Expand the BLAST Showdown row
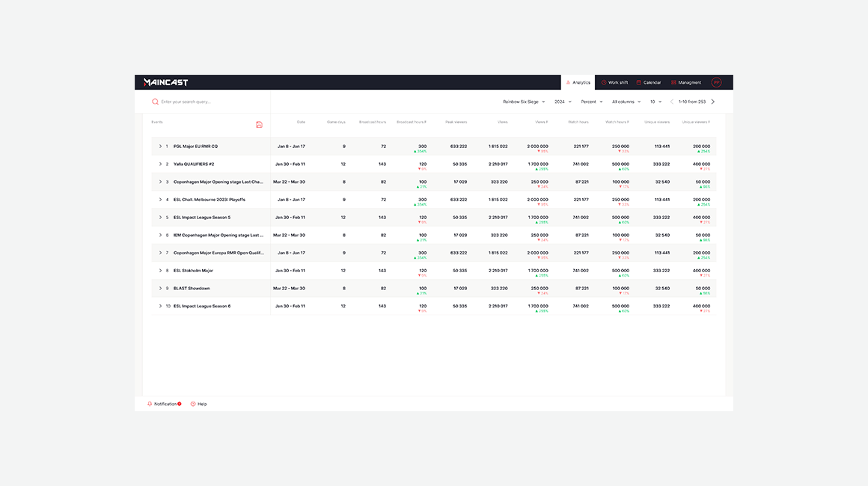The height and width of the screenshot is (486, 868). pyautogui.click(x=160, y=288)
